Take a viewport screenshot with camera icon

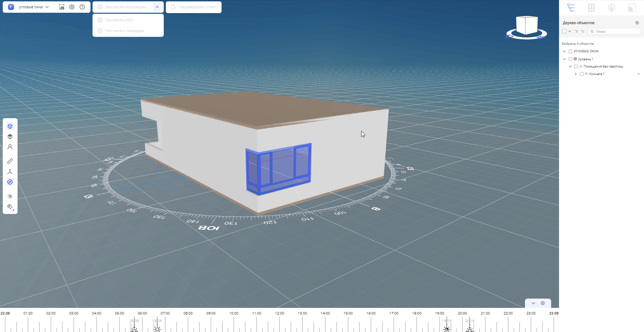coord(62,7)
